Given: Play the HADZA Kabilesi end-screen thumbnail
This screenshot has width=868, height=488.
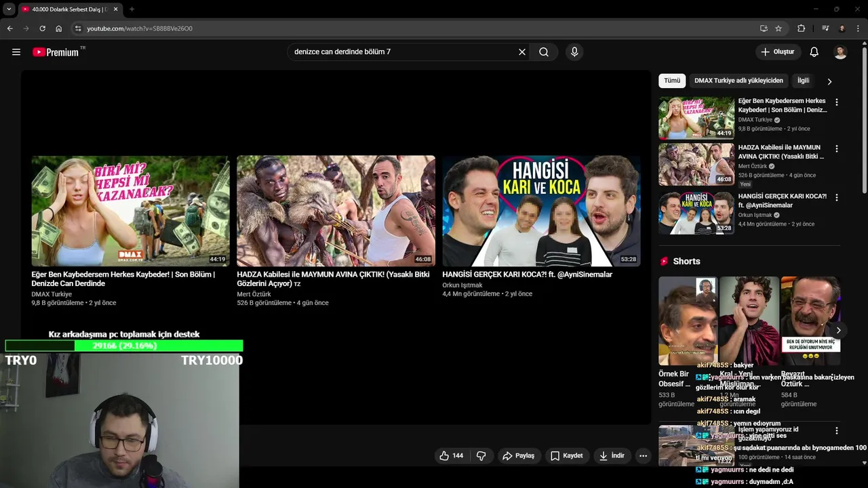Looking at the screenshot, I should pos(336,211).
